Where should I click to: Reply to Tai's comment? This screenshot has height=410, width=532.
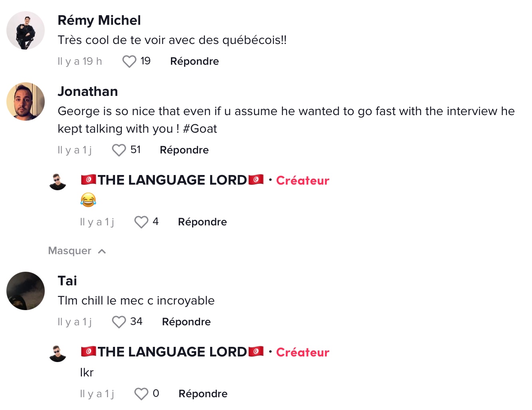(186, 322)
